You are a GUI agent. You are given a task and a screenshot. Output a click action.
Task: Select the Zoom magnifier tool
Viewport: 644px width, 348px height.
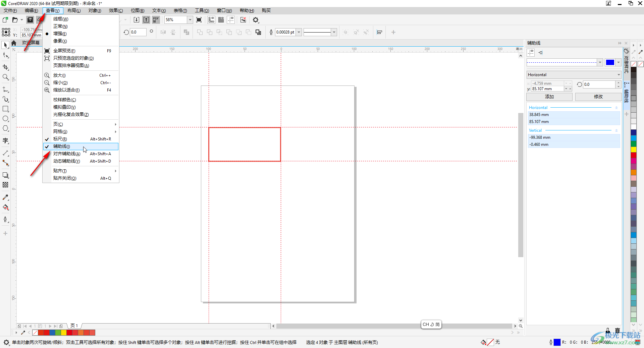coord(5,77)
